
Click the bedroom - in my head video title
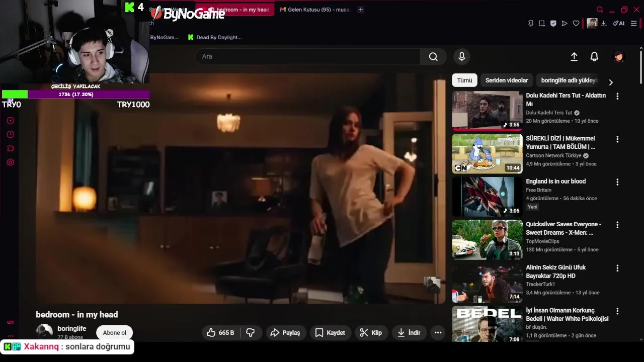click(77, 315)
